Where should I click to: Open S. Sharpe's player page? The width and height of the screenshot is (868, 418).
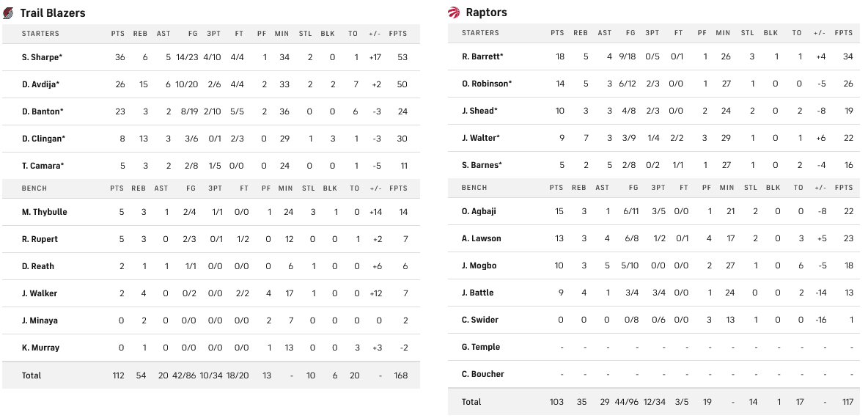[x=42, y=57]
